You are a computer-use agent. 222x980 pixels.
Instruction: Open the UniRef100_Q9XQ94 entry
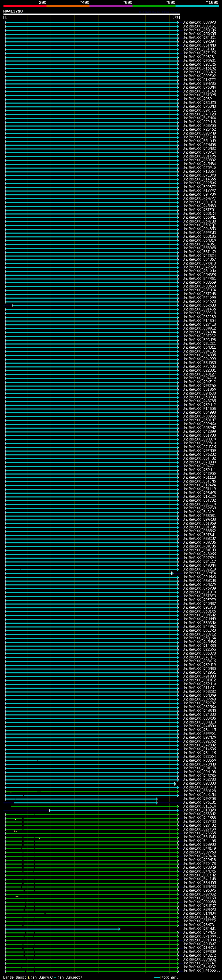(199, 41)
